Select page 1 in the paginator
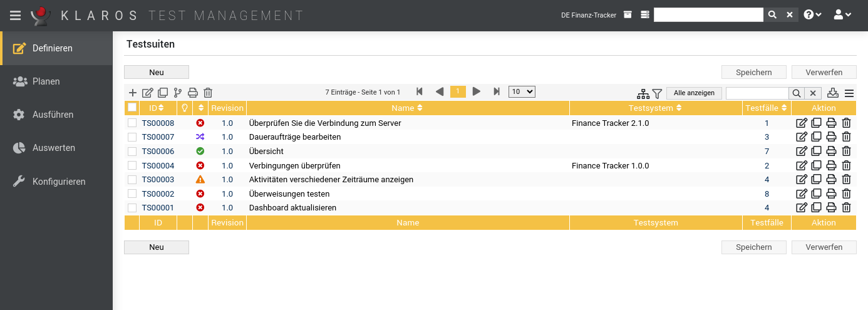 pos(458,92)
